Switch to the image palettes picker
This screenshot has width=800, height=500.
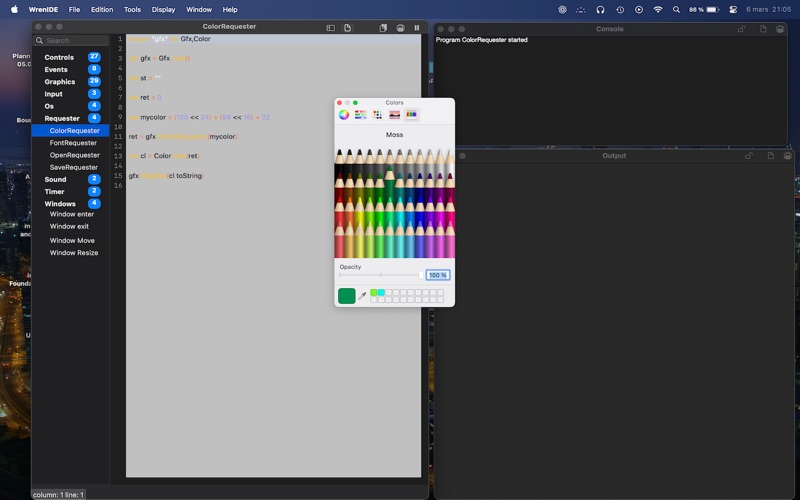394,115
